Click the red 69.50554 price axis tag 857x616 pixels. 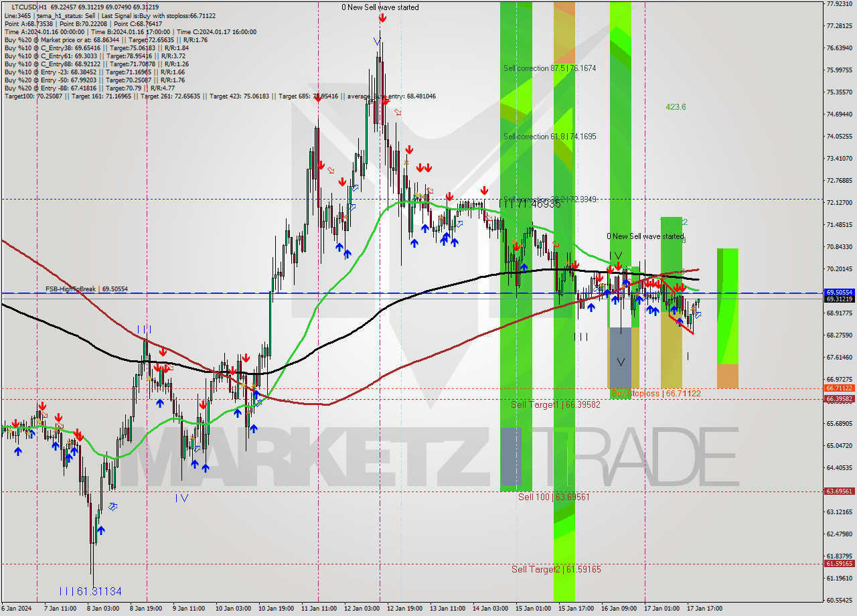tap(840, 293)
